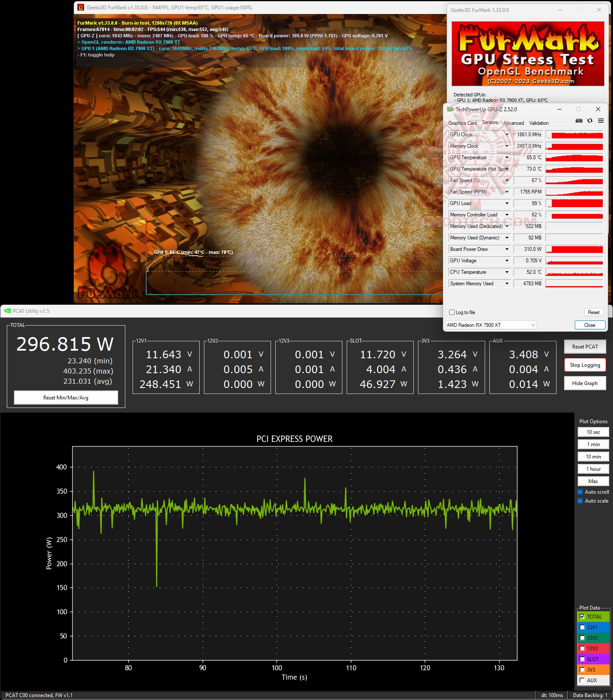The image size is (613, 700).
Task: Open the Memory Clock sensor dropdown
Action: pos(507,146)
